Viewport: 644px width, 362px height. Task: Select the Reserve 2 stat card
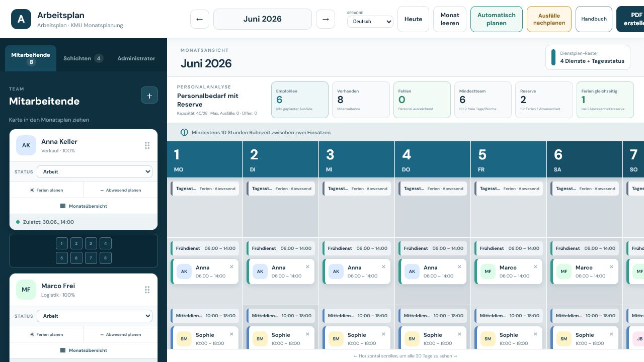544,100
